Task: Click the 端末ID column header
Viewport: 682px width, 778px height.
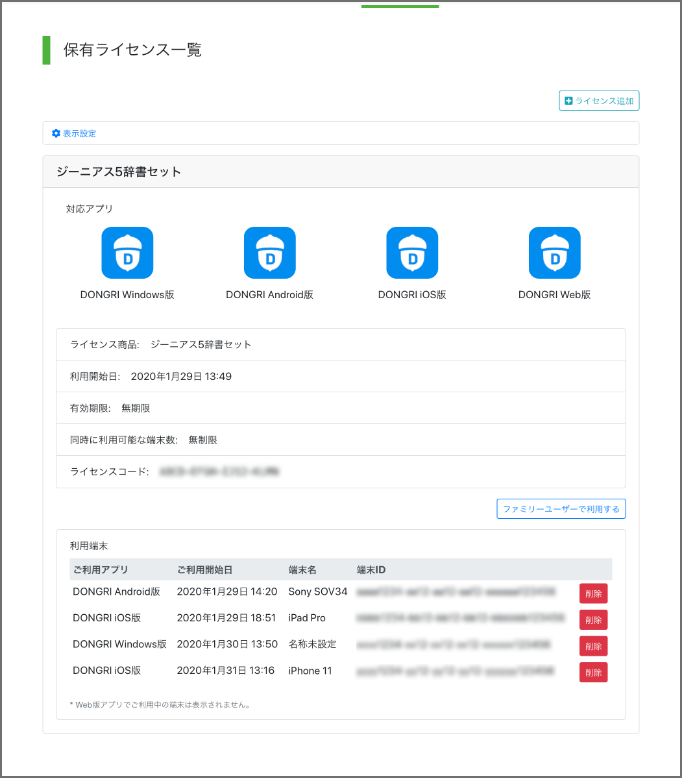Action: pos(371,570)
